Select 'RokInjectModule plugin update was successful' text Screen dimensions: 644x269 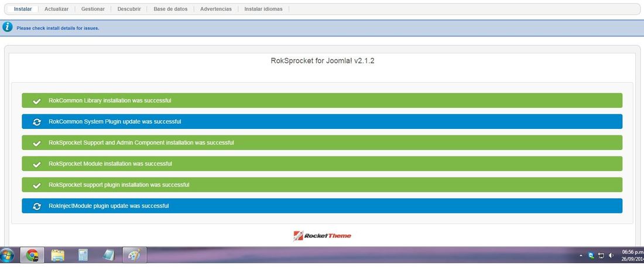click(108, 206)
